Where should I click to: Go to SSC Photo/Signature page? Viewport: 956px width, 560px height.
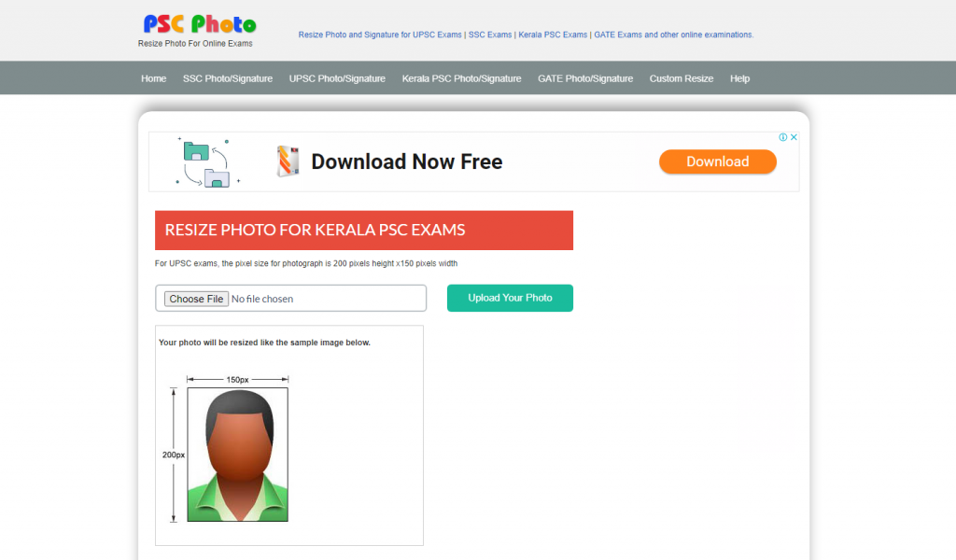pyautogui.click(x=228, y=78)
